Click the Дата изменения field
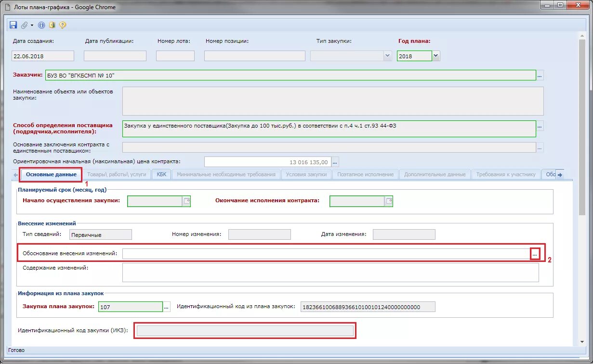The image size is (593, 364). pyautogui.click(x=404, y=234)
